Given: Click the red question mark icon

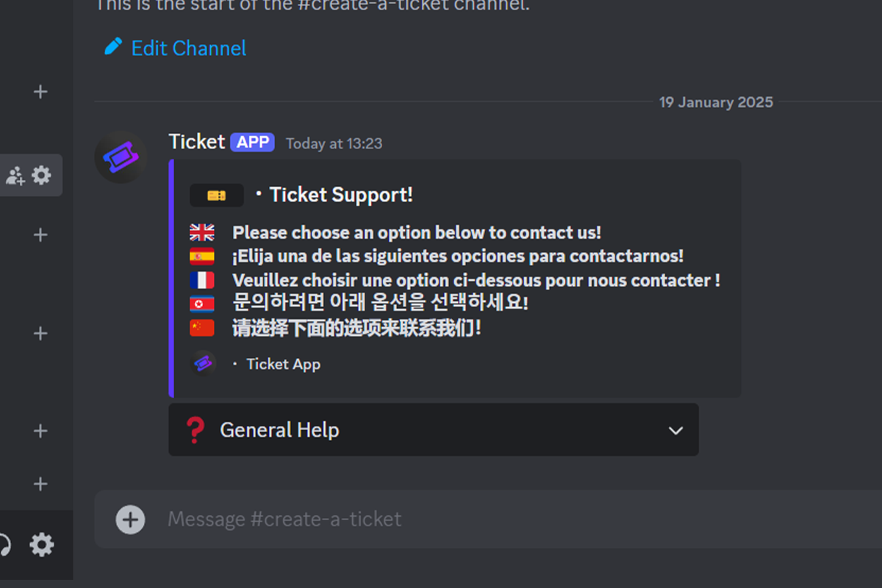Looking at the screenshot, I should click(x=195, y=430).
